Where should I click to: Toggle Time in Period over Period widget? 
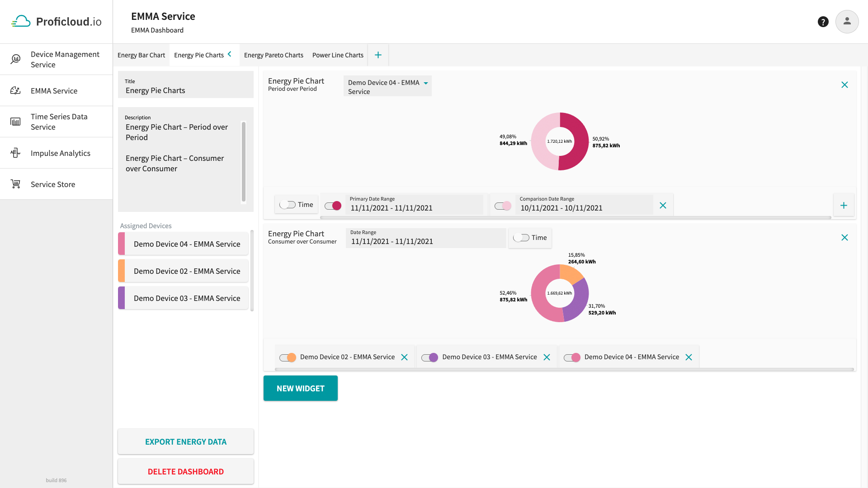pos(287,205)
